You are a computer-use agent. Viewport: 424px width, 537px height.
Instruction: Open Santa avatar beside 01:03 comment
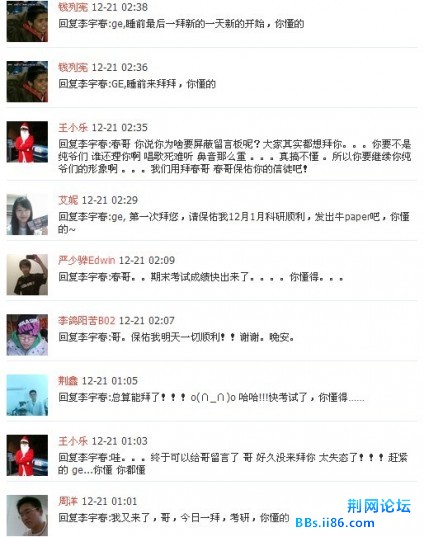pos(27,455)
